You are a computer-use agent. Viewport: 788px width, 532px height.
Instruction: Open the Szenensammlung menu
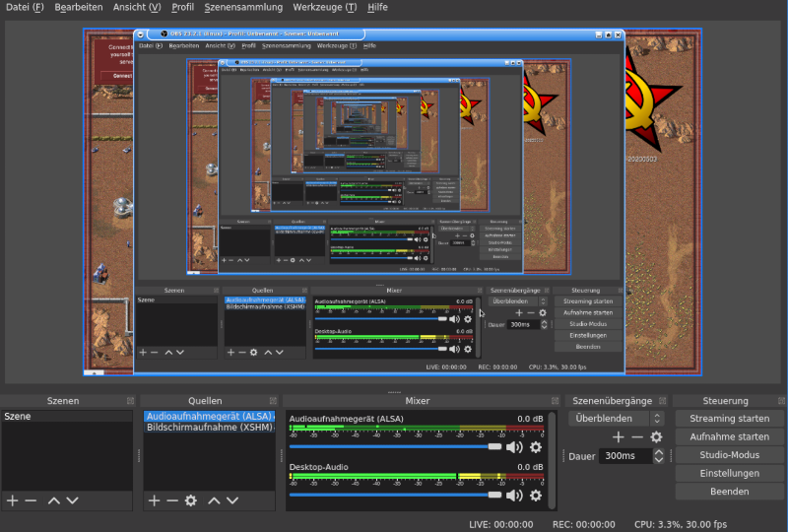[x=243, y=7]
